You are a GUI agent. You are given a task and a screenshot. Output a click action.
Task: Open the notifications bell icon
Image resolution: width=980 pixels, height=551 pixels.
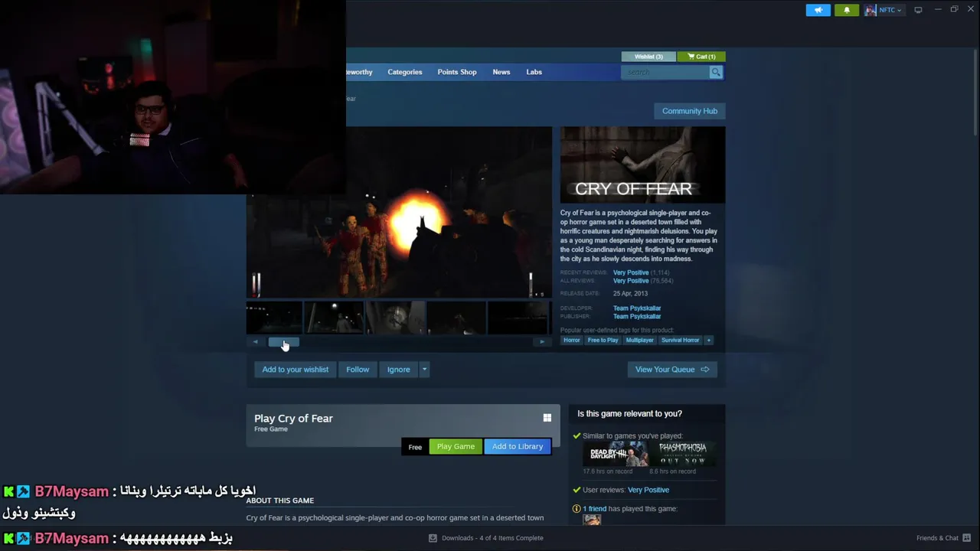[846, 10]
